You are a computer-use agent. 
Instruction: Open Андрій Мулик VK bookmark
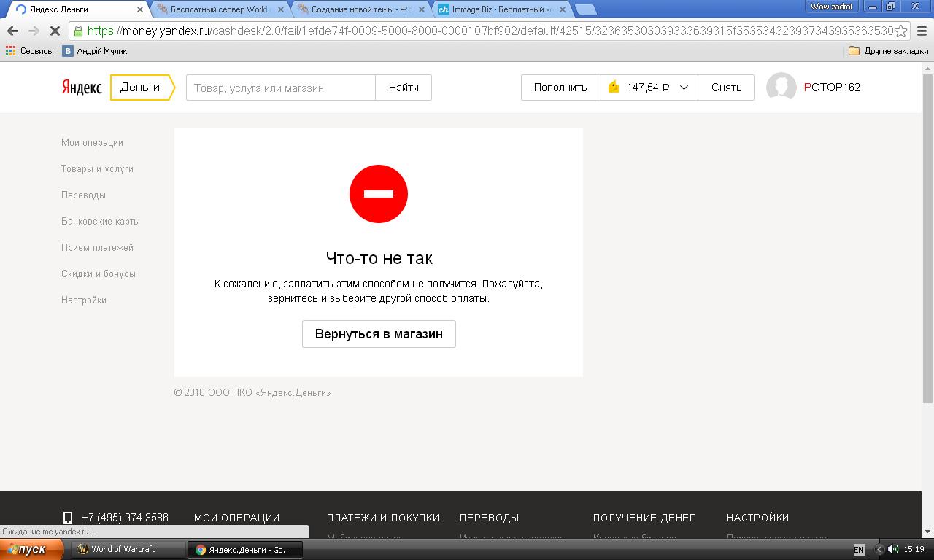tap(95, 51)
